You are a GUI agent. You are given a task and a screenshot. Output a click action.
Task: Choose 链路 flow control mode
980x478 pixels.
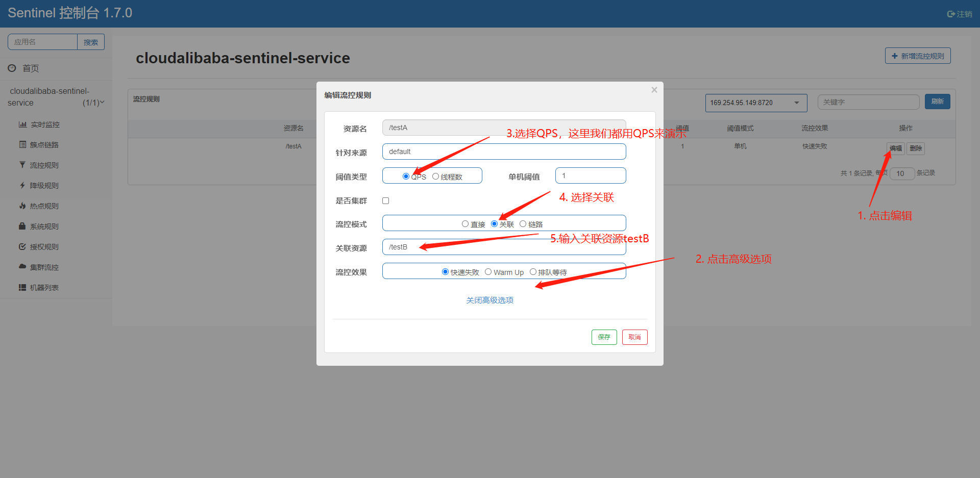tap(523, 223)
